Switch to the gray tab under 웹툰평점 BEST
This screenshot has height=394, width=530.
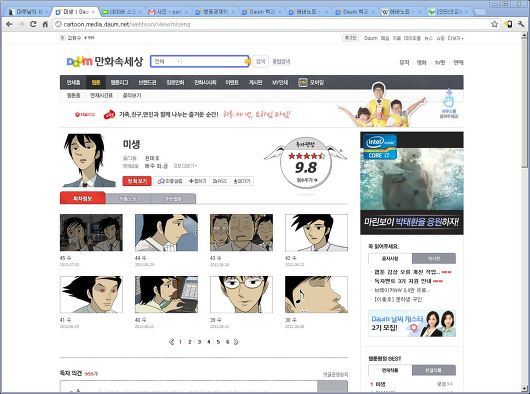[434, 370]
